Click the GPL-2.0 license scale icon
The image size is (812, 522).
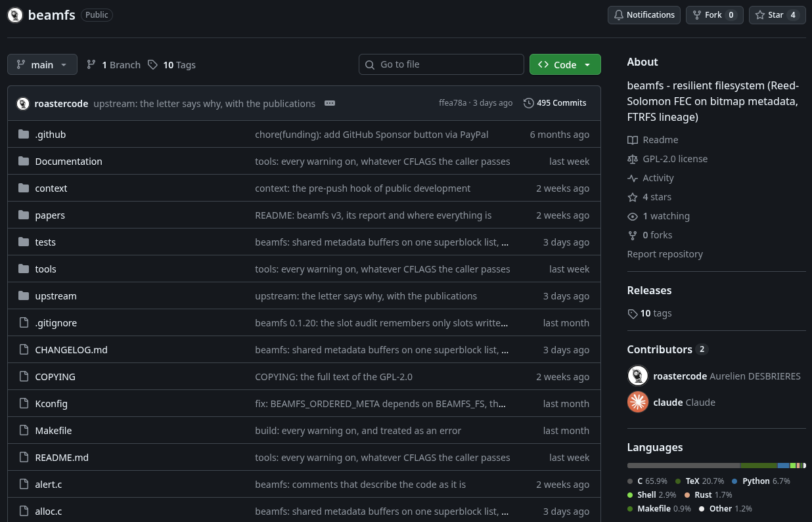pyautogui.click(x=633, y=159)
